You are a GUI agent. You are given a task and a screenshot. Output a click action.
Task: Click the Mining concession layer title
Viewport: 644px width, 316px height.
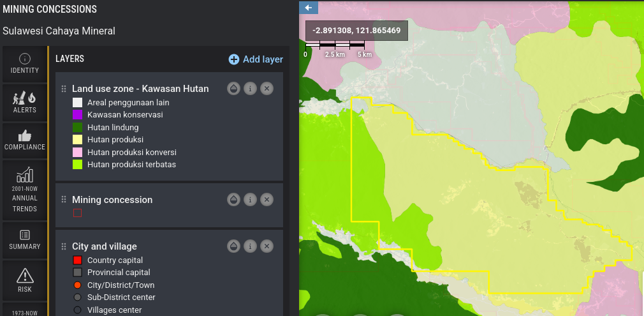pos(112,200)
